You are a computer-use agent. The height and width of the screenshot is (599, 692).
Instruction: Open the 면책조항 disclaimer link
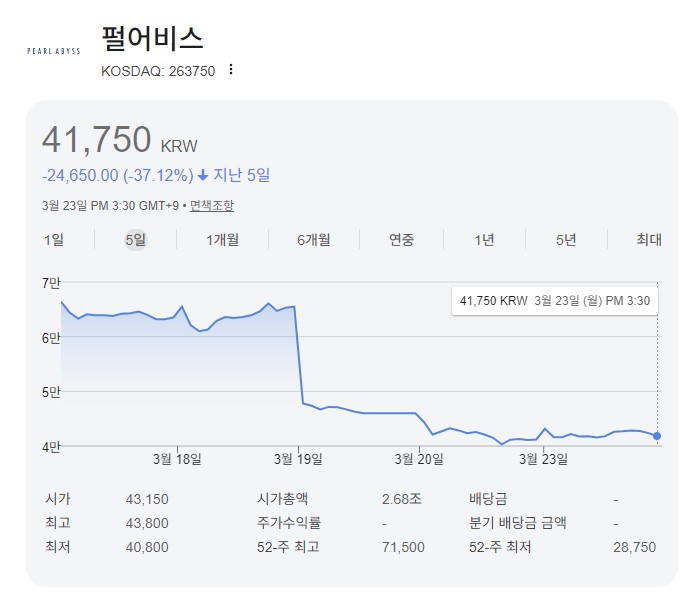(x=212, y=205)
